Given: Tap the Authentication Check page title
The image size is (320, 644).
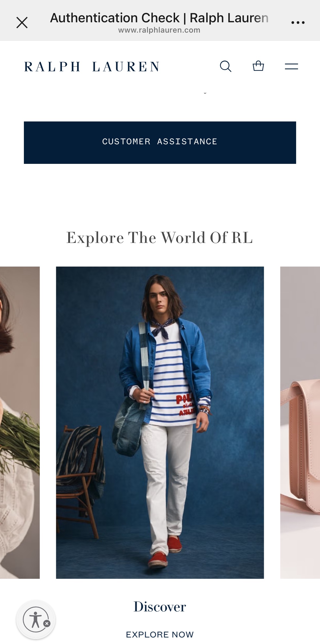Looking at the screenshot, I should [159, 18].
